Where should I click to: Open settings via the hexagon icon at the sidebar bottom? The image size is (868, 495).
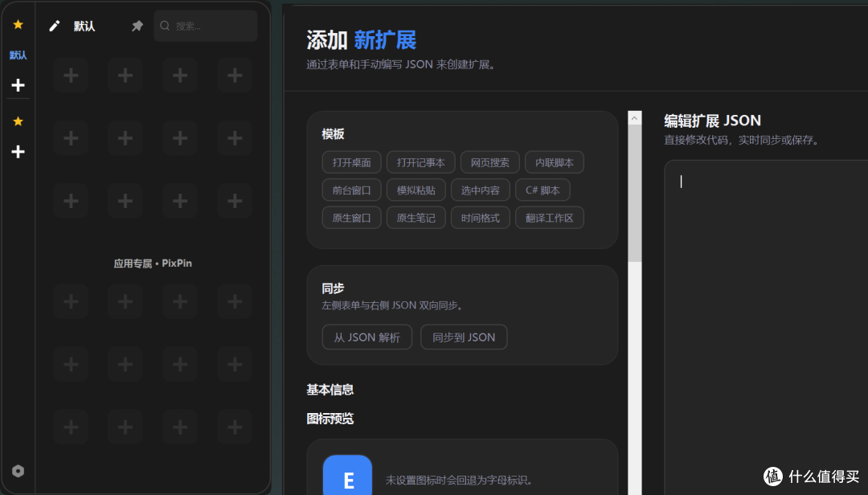pyautogui.click(x=18, y=471)
